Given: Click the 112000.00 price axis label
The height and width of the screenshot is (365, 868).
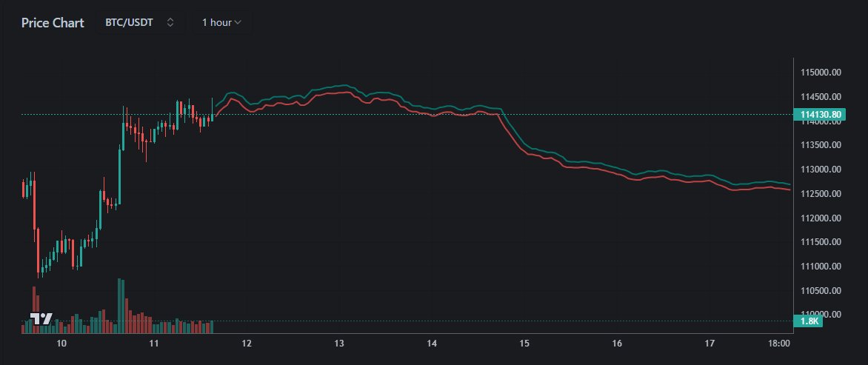Looking at the screenshot, I should 821,218.
